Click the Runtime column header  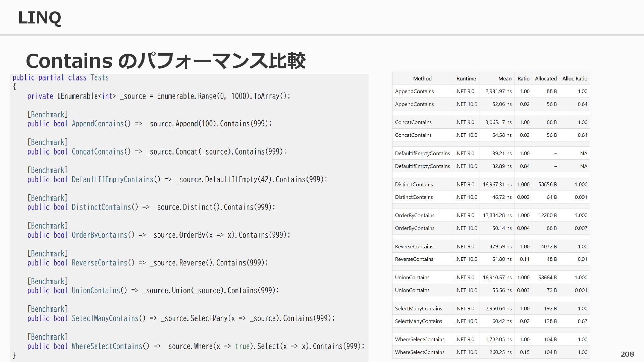coord(466,78)
